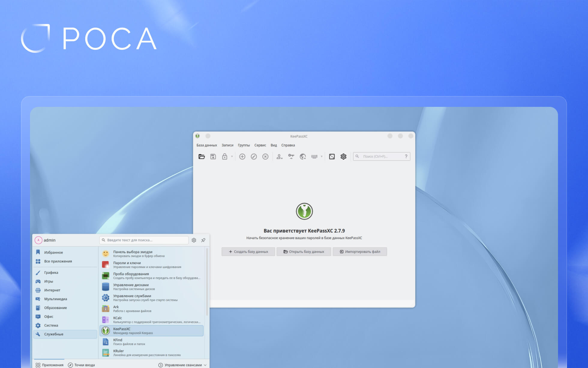The image size is (588, 368).
Task: Open KeePassXC settings gear icon
Action: (x=343, y=156)
